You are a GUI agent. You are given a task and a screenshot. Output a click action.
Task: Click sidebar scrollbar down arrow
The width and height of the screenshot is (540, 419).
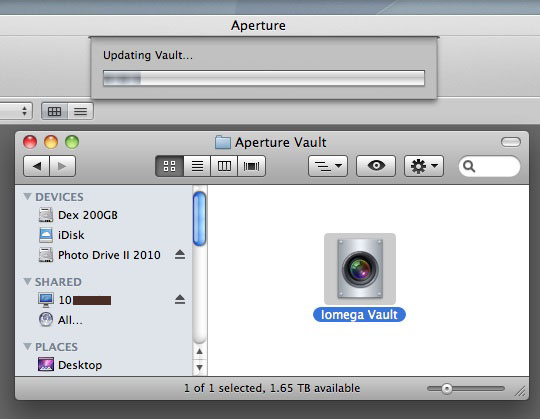pyautogui.click(x=199, y=367)
